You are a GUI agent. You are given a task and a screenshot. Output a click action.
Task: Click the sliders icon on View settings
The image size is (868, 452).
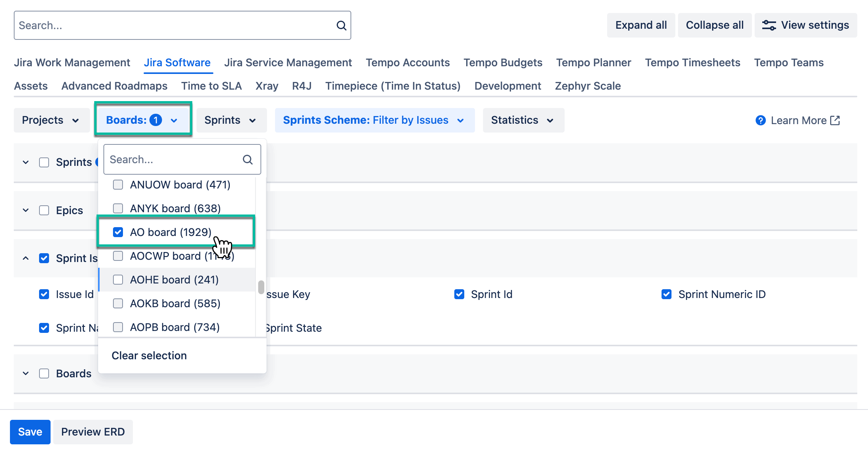[x=769, y=25]
